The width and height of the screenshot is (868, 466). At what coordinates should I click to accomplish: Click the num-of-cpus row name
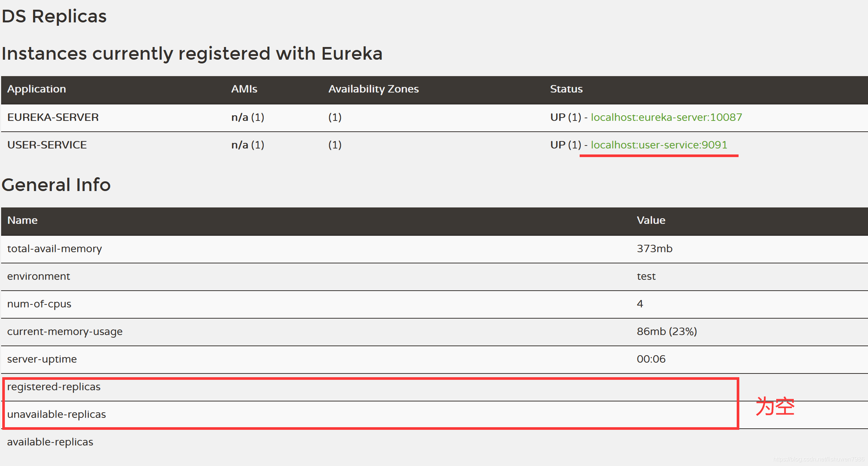pos(39,304)
